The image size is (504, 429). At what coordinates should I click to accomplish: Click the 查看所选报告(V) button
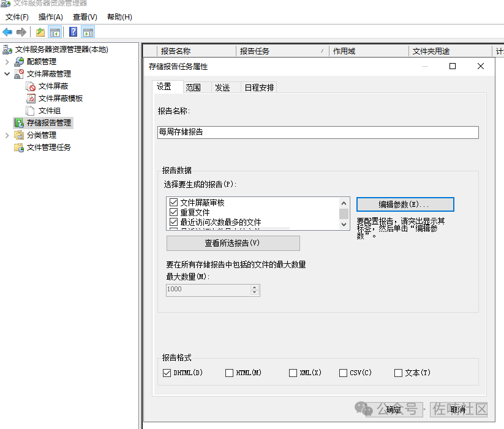(233, 243)
